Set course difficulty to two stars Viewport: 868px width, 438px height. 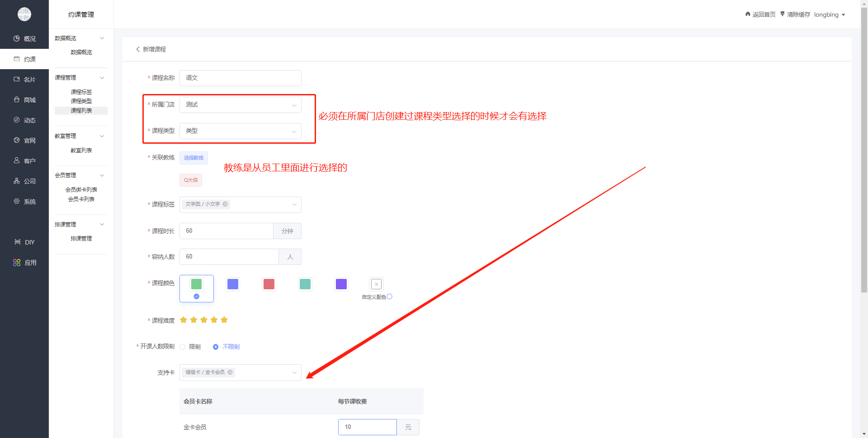(x=193, y=320)
